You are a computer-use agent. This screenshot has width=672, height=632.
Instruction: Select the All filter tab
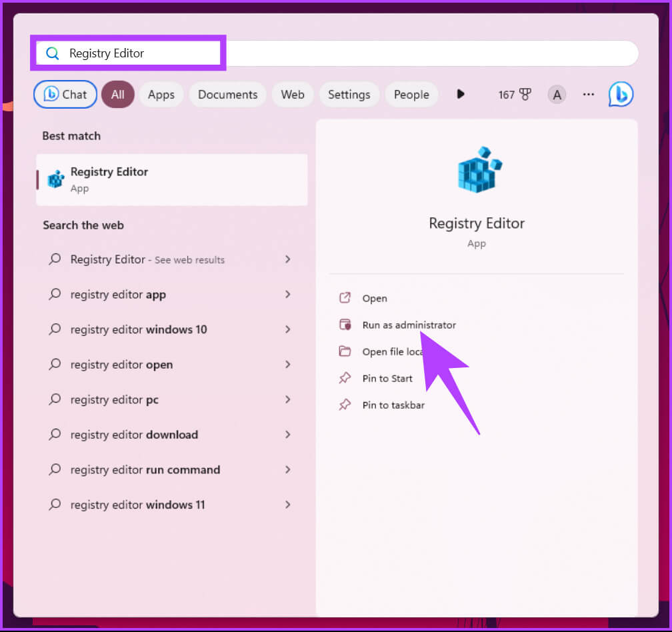tap(118, 94)
